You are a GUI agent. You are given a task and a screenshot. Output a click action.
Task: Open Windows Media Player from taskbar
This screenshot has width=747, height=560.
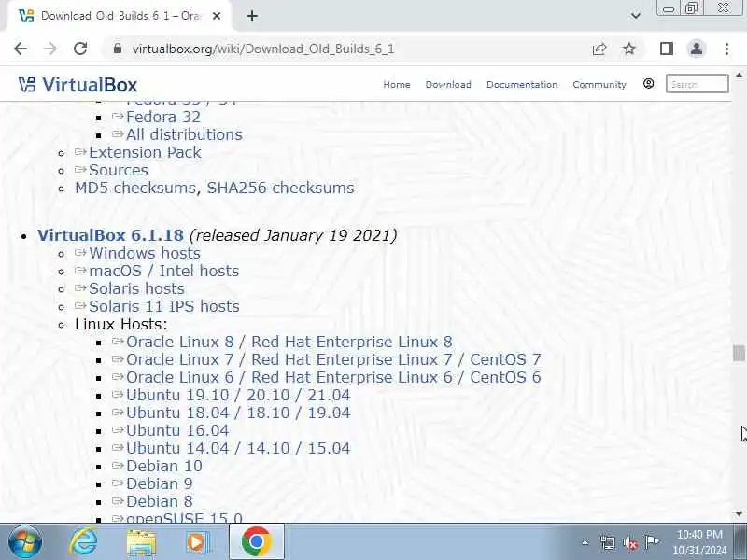(198, 542)
